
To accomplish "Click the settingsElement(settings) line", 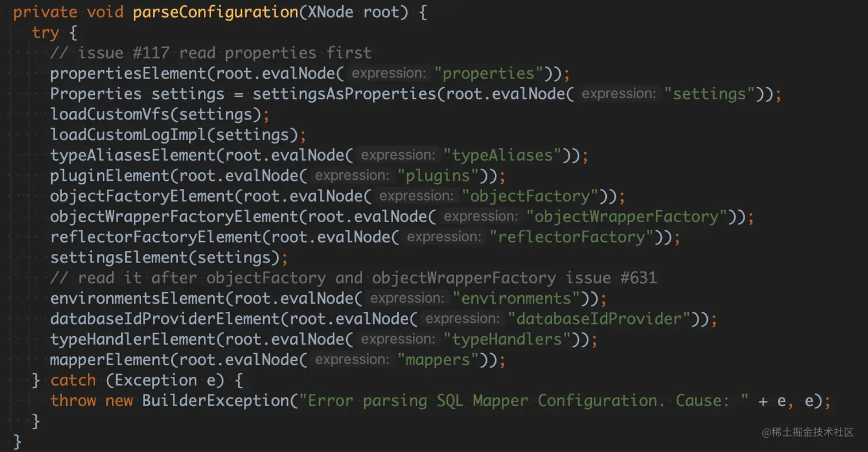I will 169,257.
